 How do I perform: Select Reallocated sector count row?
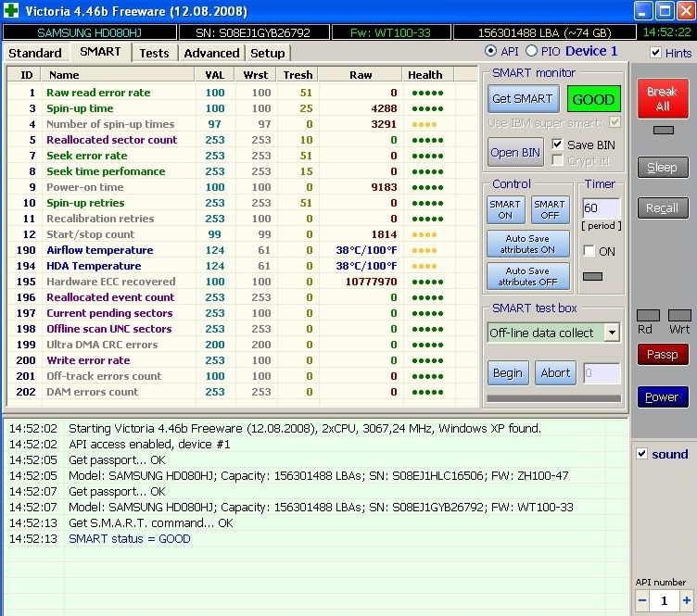(x=242, y=140)
